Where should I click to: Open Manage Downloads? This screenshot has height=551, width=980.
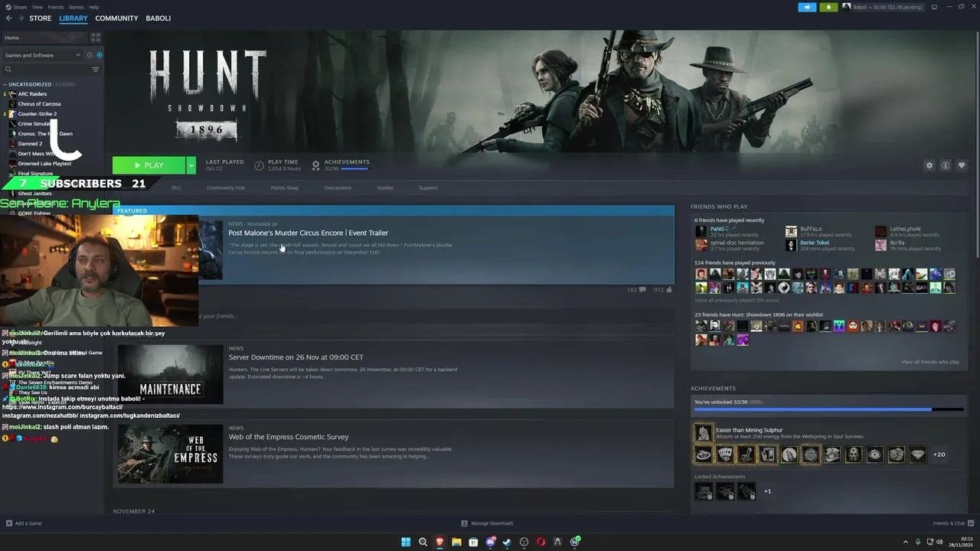pyautogui.click(x=488, y=523)
